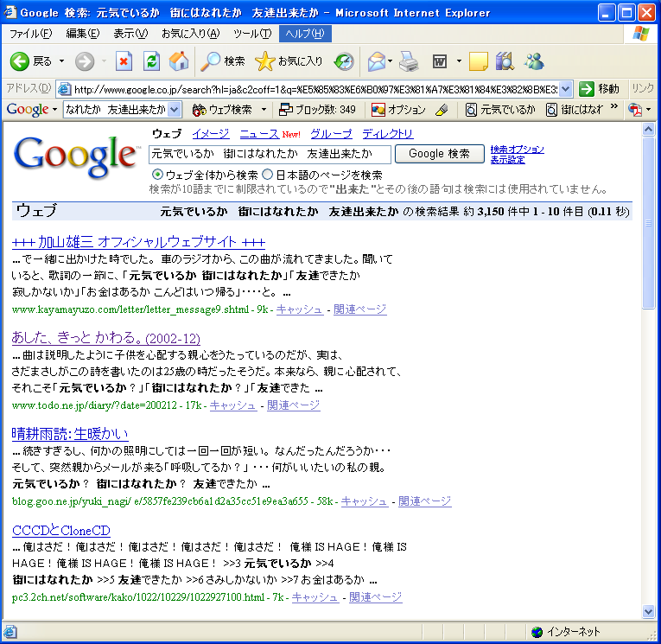The height and width of the screenshot is (644, 661).
Task: Click the vertical scrollbar thumb
Action: pos(648,223)
